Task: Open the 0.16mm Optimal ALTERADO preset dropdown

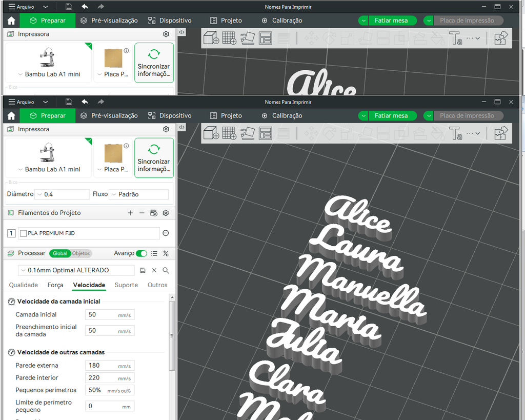Action: click(x=76, y=270)
